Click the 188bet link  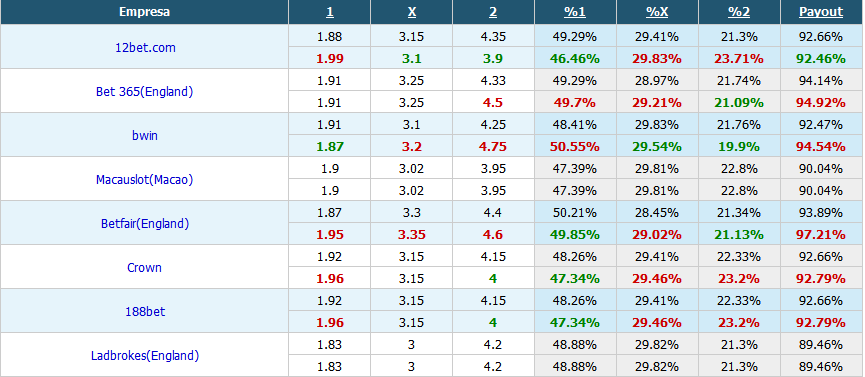coord(145,312)
